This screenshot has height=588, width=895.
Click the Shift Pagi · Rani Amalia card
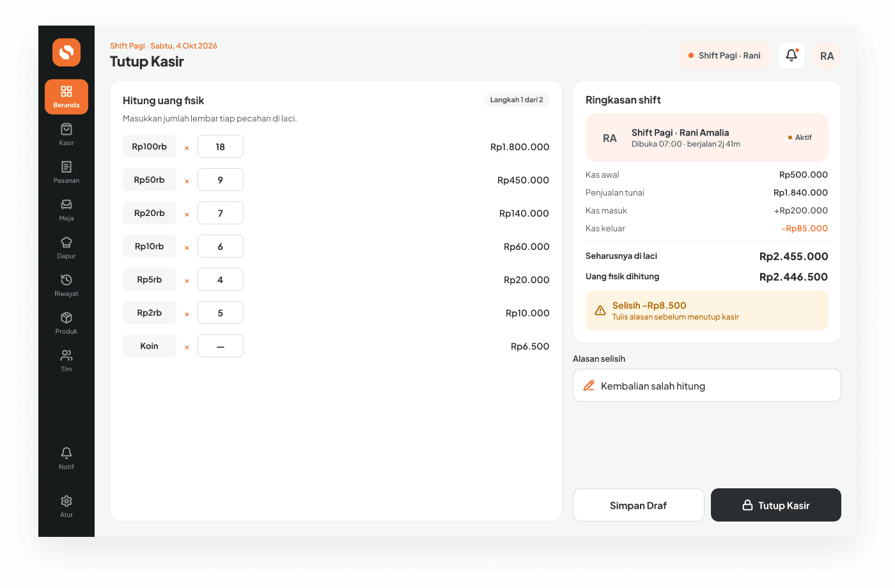(x=707, y=137)
